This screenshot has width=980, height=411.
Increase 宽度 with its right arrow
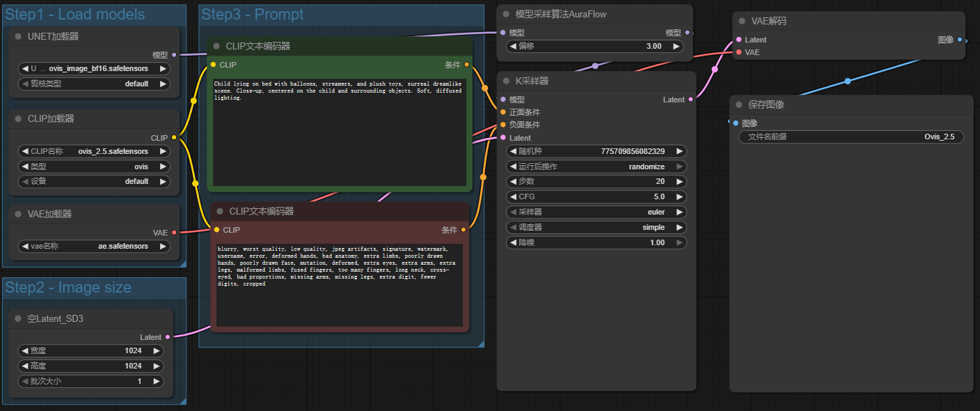[157, 350]
